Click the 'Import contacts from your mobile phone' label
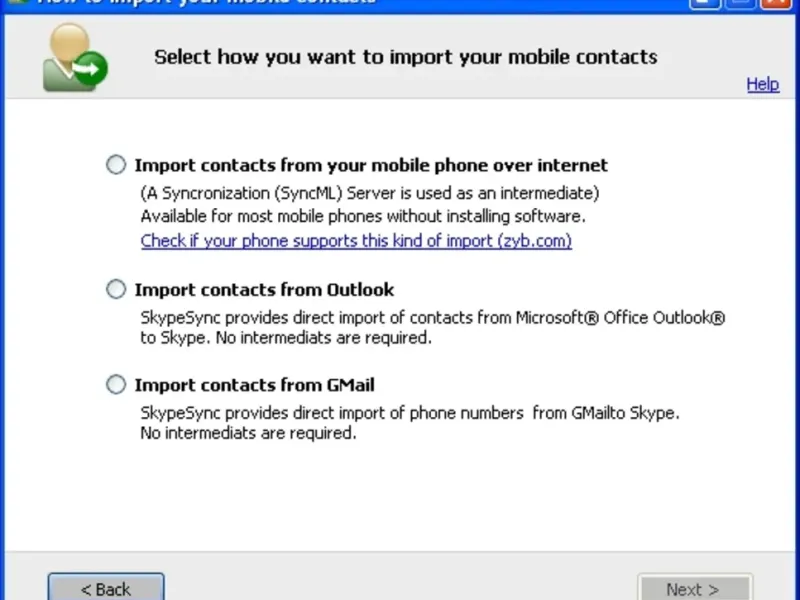The width and height of the screenshot is (800, 600). (371, 165)
